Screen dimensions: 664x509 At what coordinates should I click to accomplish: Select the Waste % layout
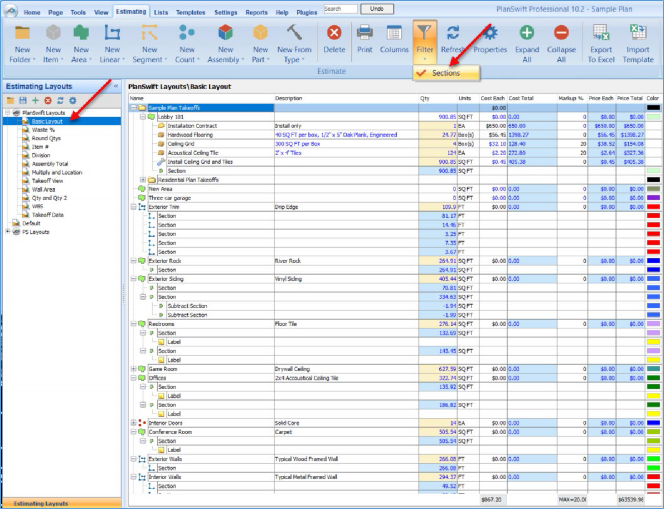tap(43, 130)
